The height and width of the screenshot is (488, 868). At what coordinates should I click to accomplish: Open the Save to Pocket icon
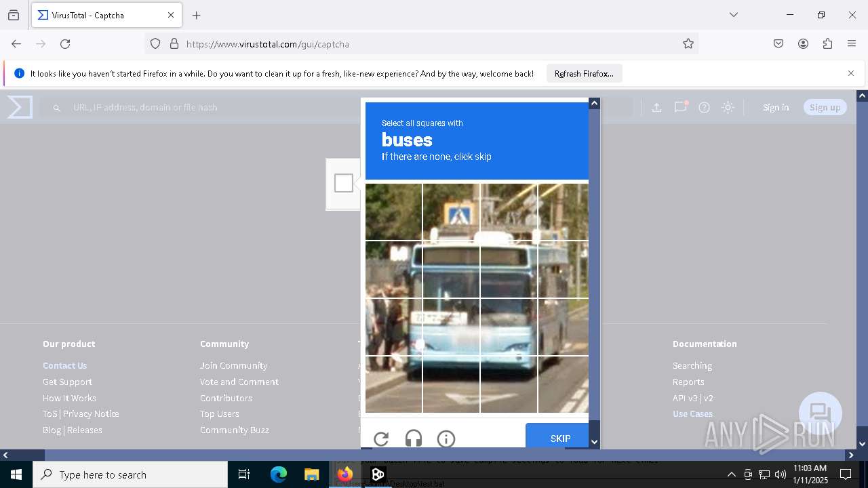778,43
